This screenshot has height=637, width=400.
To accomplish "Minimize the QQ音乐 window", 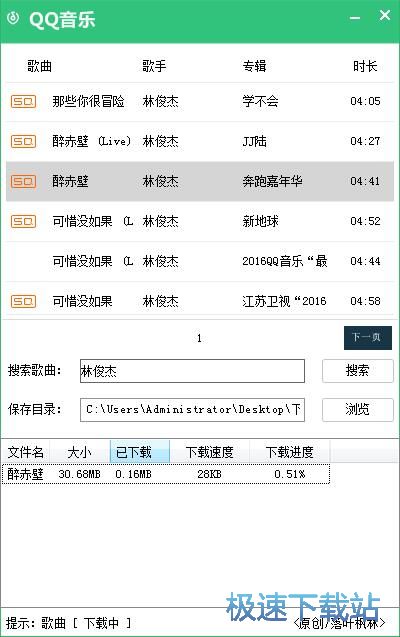I will pyautogui.click(x=355, y=18).
